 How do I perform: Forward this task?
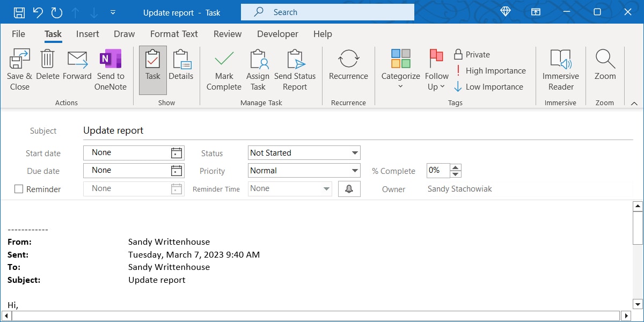77,69
